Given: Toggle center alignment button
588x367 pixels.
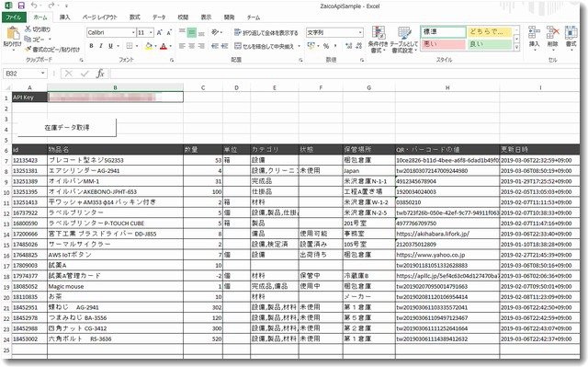Looking at the screenshot, I should pyautogui.click(x=192, y=46).
